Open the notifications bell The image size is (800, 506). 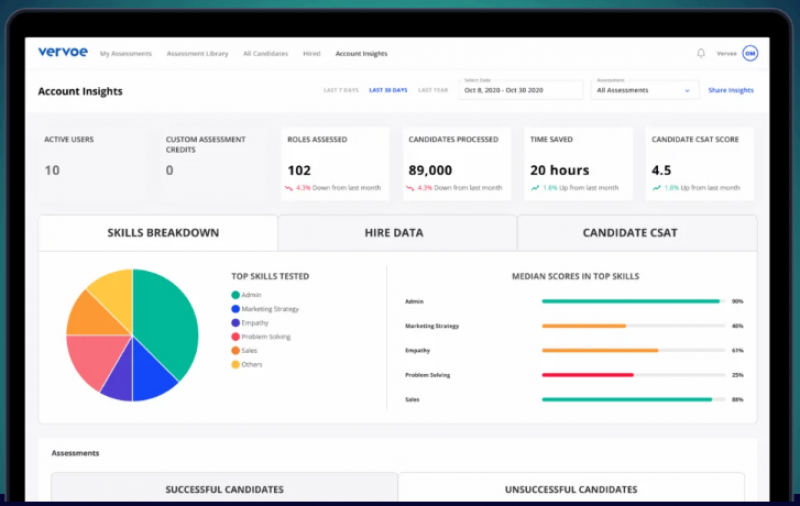click(x=701, y=53)
